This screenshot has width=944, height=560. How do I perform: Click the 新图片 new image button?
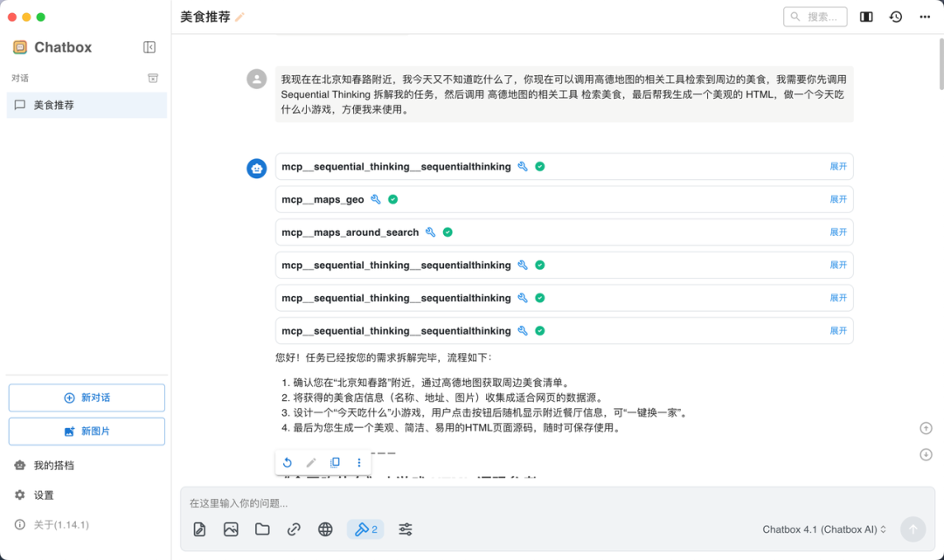coord(86,431)
